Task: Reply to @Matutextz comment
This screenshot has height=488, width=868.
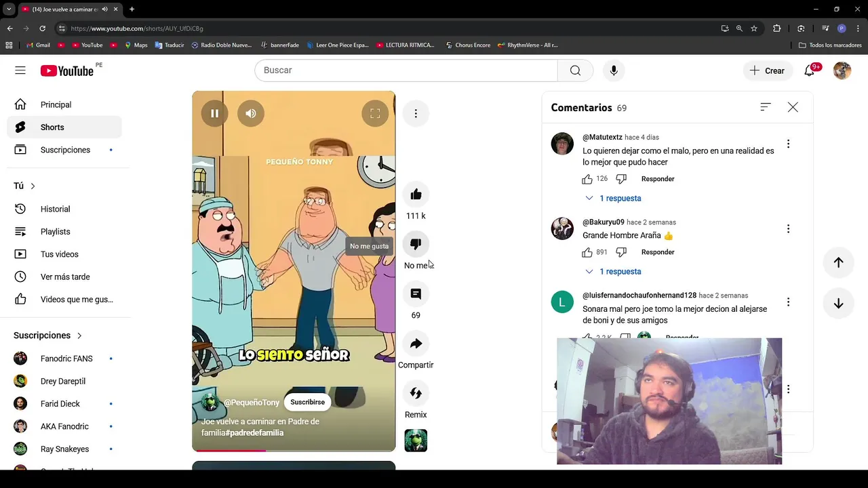Action: [x=658, y=179]
